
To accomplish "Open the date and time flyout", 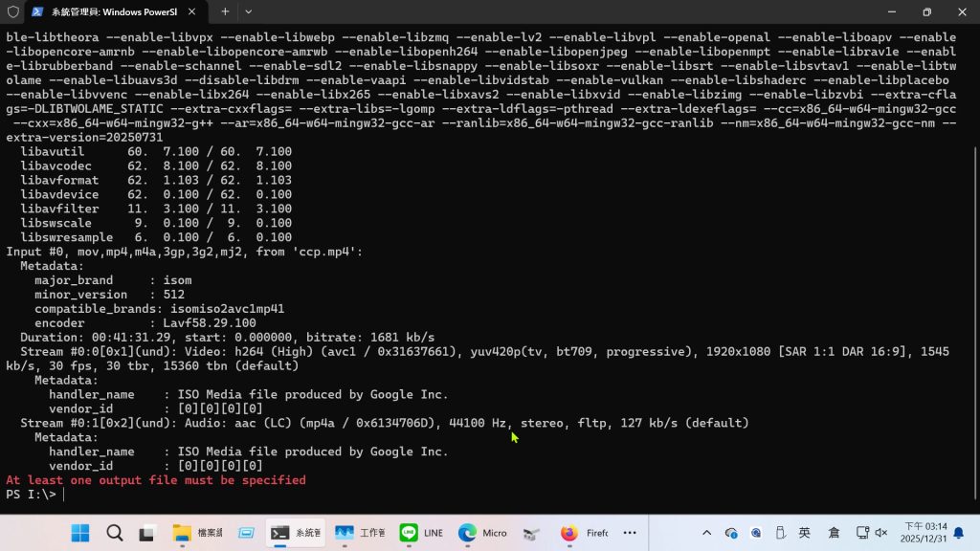I will 925,533.
